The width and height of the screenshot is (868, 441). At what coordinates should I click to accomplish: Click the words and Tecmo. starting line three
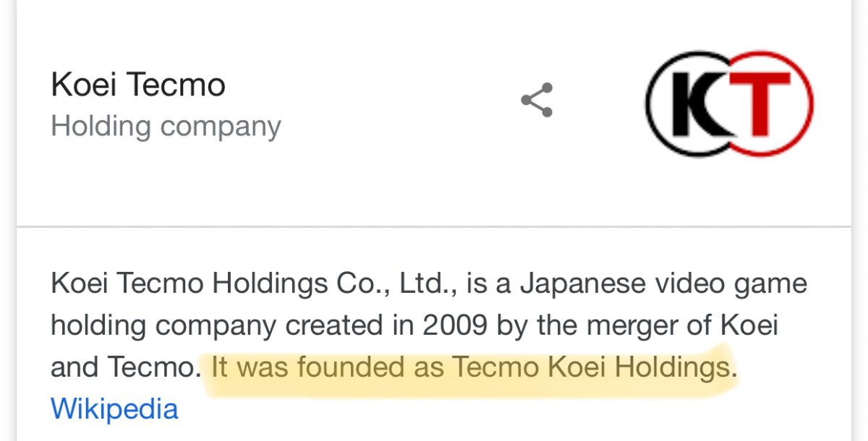[x=126, y=367]
